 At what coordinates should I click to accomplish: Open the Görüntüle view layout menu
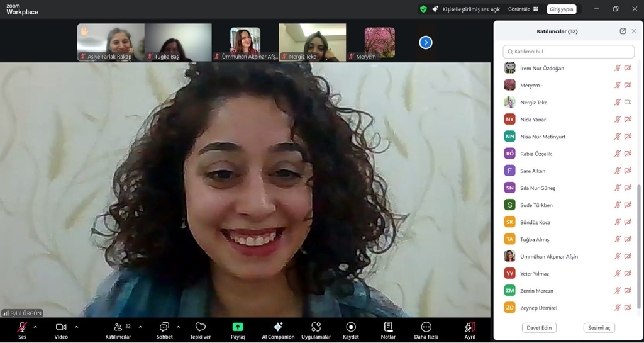pos(523,9)
